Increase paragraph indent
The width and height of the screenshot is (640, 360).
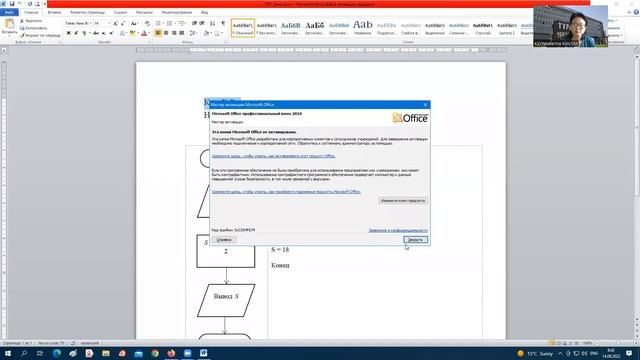(x=202, y=24)
